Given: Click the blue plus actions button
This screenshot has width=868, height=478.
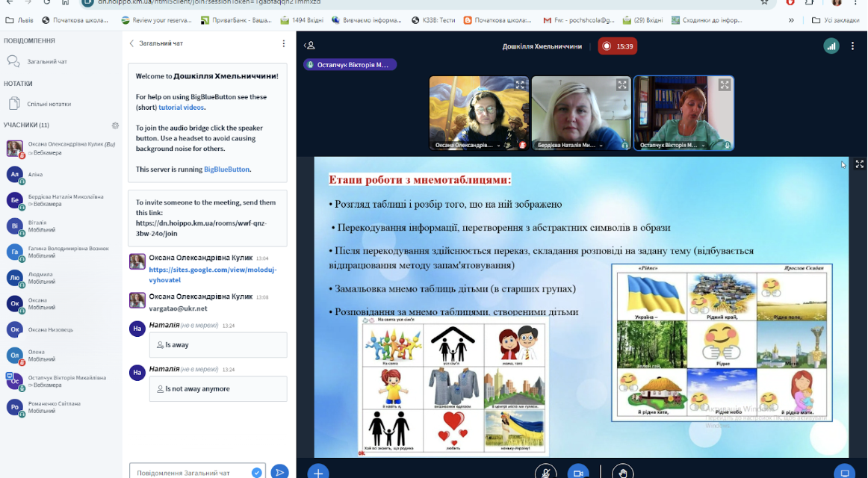Looking at the screenshot, I should click(317, 473).
